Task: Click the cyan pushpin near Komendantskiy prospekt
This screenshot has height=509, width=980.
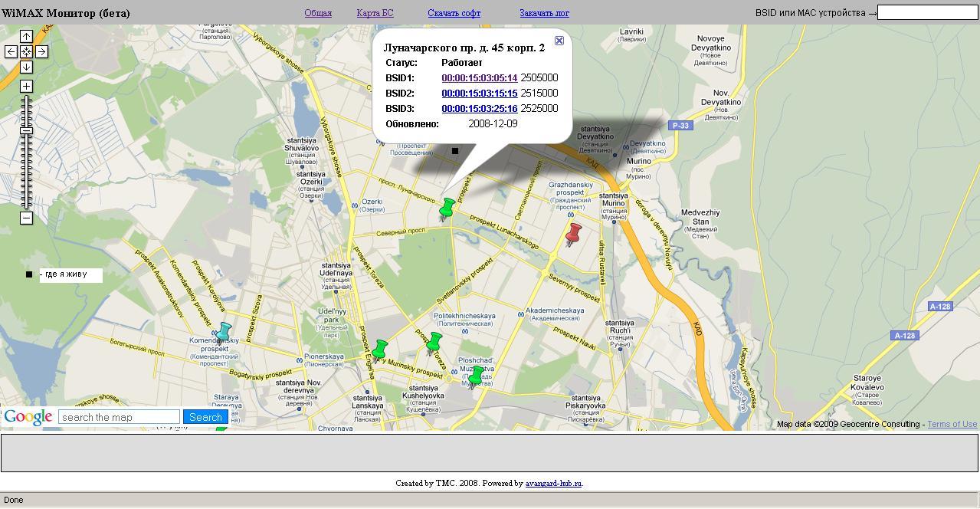Action: pyautogui.click(x=223, y=332)
